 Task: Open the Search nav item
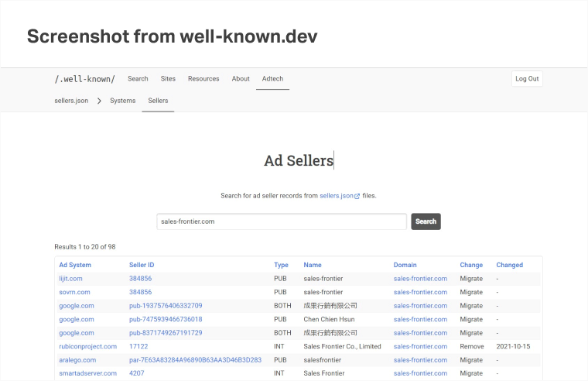(x=138, y=79)
